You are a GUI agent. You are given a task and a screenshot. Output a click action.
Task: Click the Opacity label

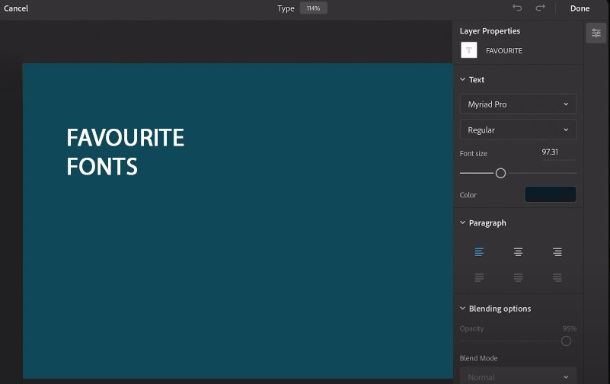pos(472,329)
